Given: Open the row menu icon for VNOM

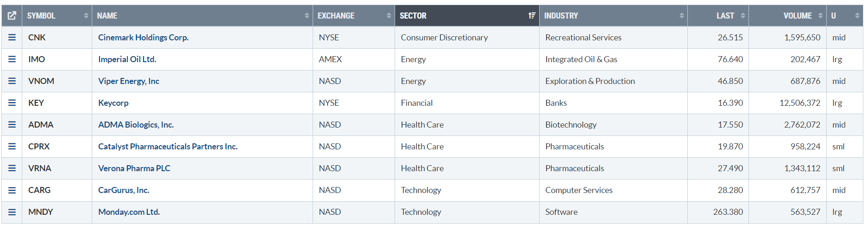Looking at the screenshot, I should (x=12, y=81).
